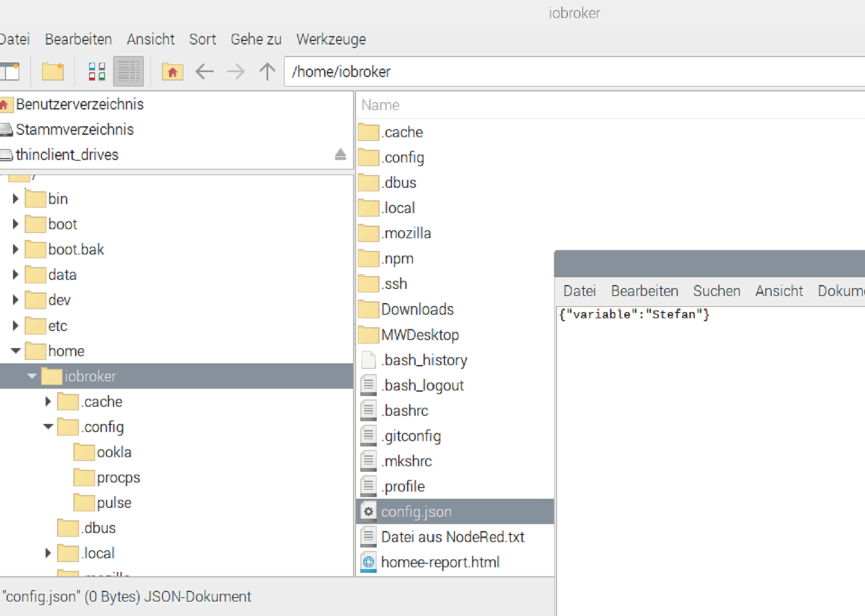Click the .bashrc file icon

(369, 410)
